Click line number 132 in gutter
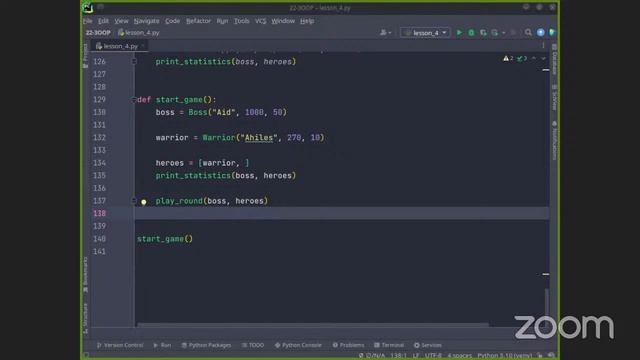Image resolution: width=640 pixels, height=360 pixels. click(x=99, y=138)
